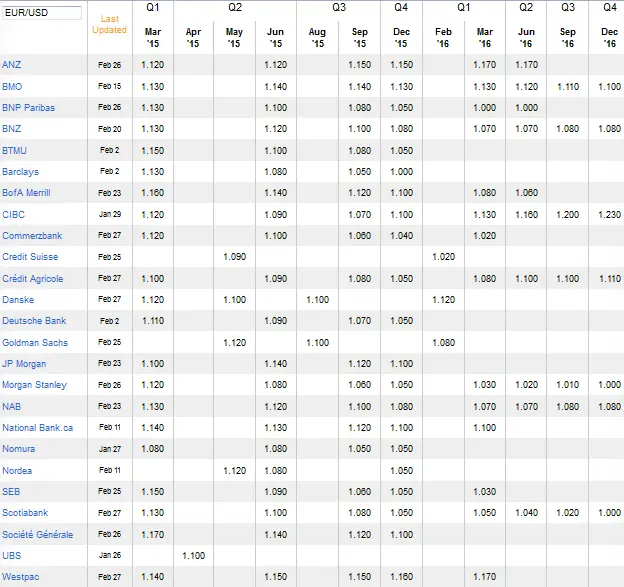
Task: Select CIBC's 1.230 Dec '16 forecast
Action: tap(610, 215)
